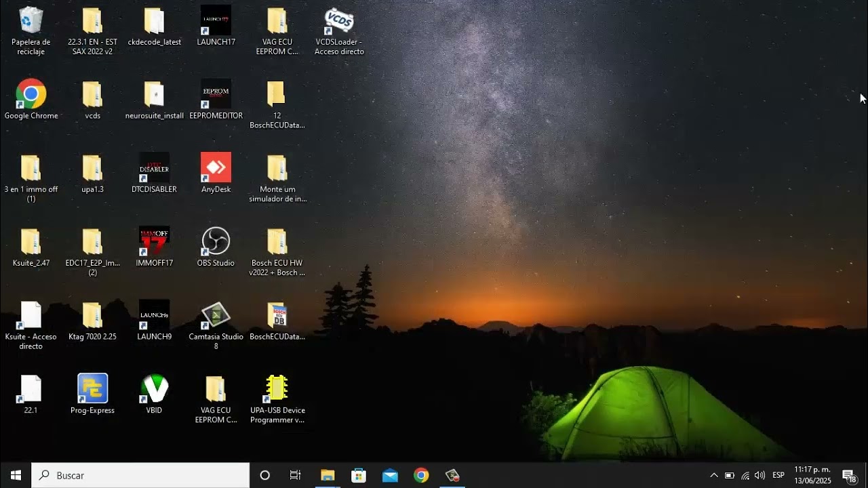Viewport: 868px width, 488px height.
Task: Open the clock showing 11:17 p. m.
Action: tap(812, 475)
